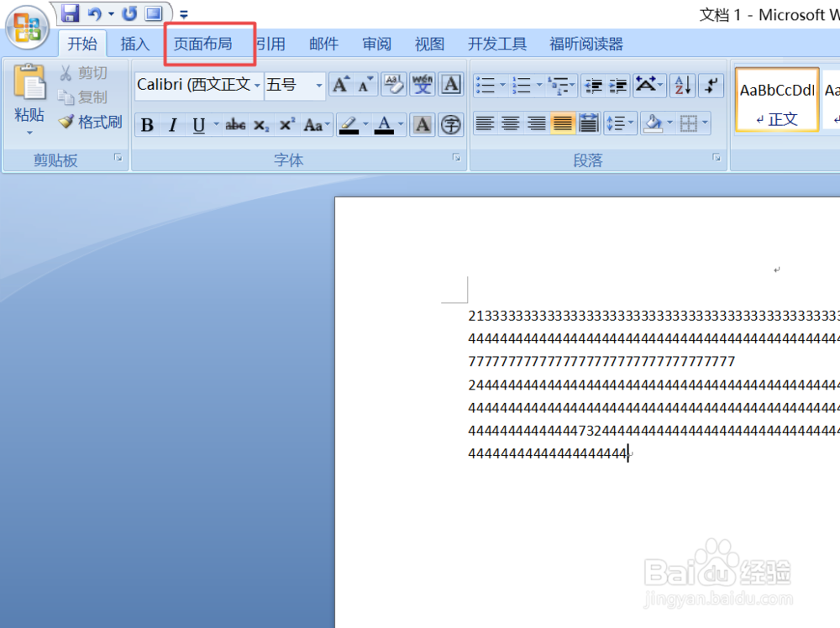Open underline style dropdown arrow
The image size is (840, 628).
click(216, 125)
